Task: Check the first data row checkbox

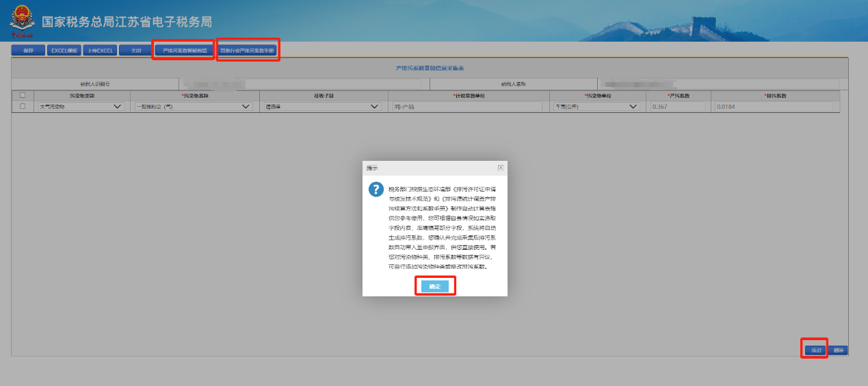Action: (x=23, y=107)
